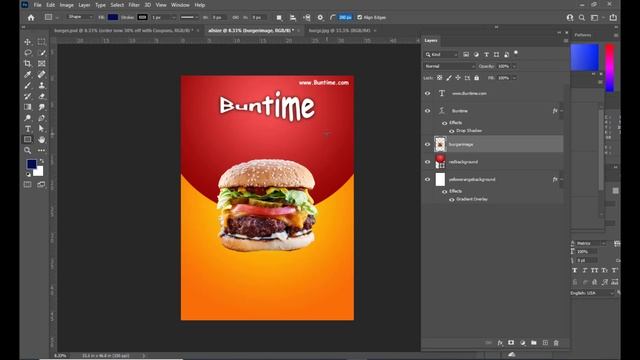Select the Pen tool
640x360 pixels.
(x=41, y=118)
